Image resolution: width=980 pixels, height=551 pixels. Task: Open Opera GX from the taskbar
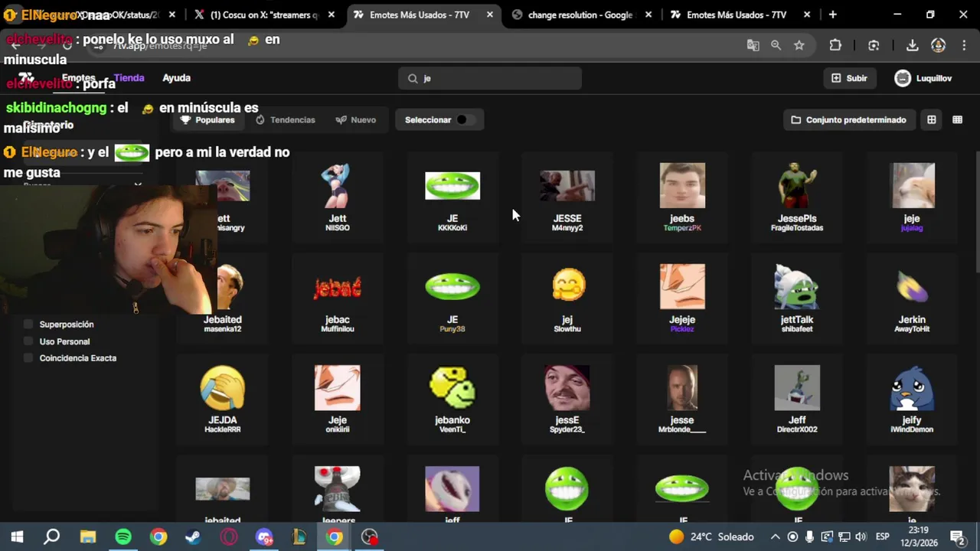click(229, 536)
